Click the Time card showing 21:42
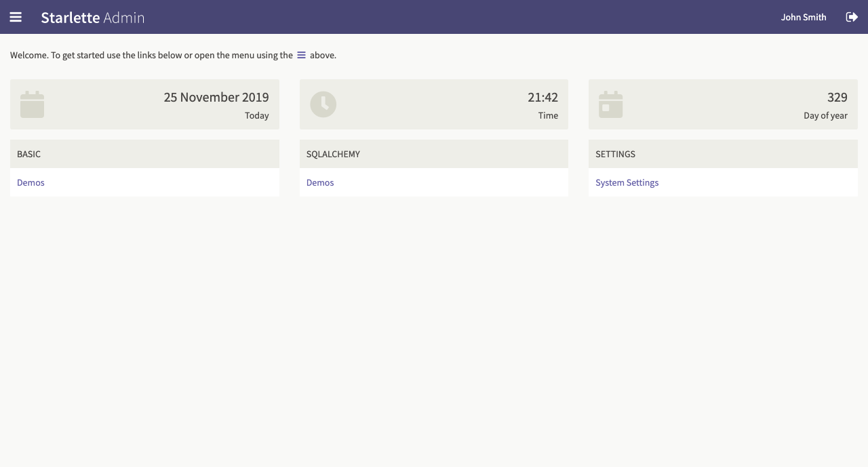The width and height of the screenshot is (868, 467). 434,104
